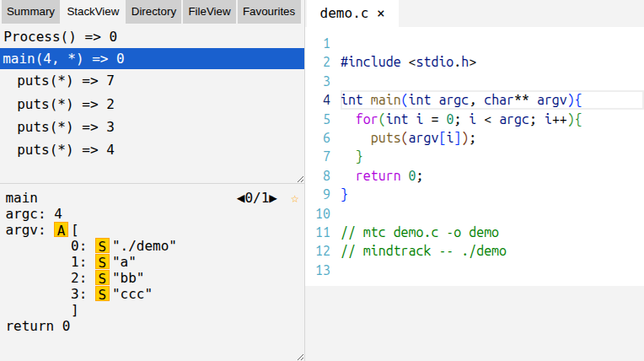
Task: Click the "return 0;" code line
Action: [x=389, y=176]
